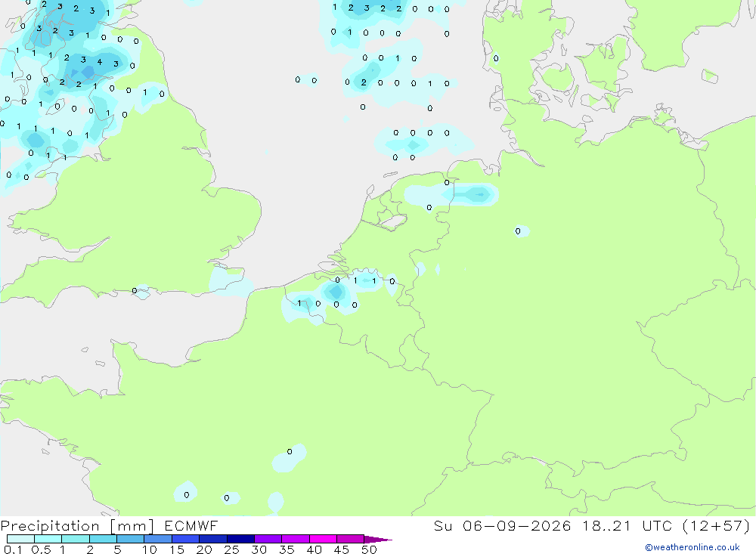Click the legend scale number 50

(x=369, y=549)
